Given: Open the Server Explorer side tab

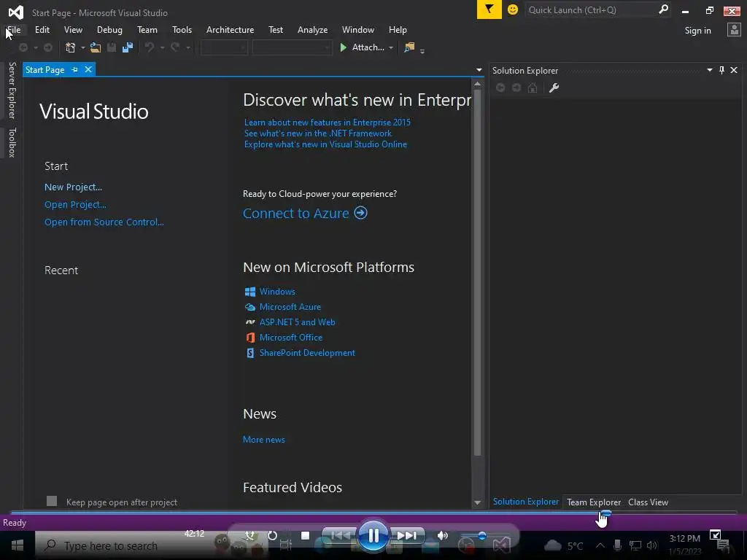Looking at the screenshot, I should click(12, 90).
